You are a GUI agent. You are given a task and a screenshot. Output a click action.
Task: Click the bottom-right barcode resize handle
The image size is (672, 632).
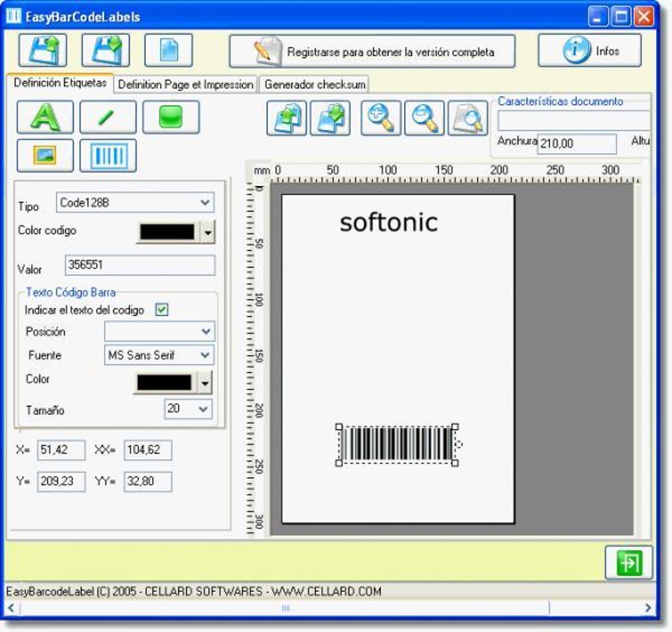pyautogui.click(x=455, y=463)
